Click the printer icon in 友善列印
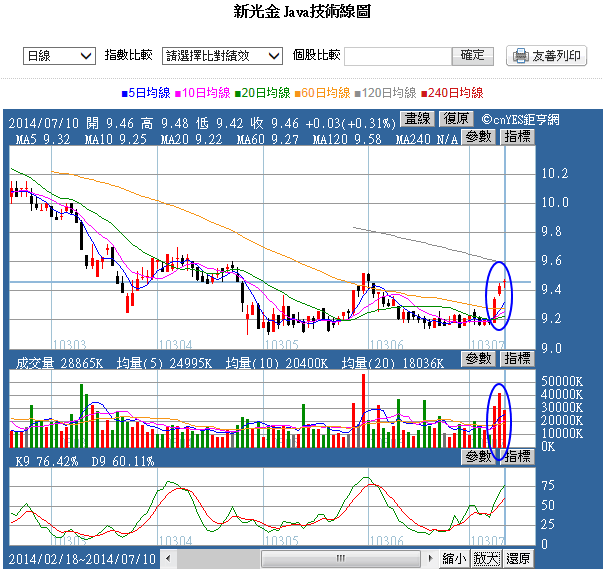 [x=521, y=56]
